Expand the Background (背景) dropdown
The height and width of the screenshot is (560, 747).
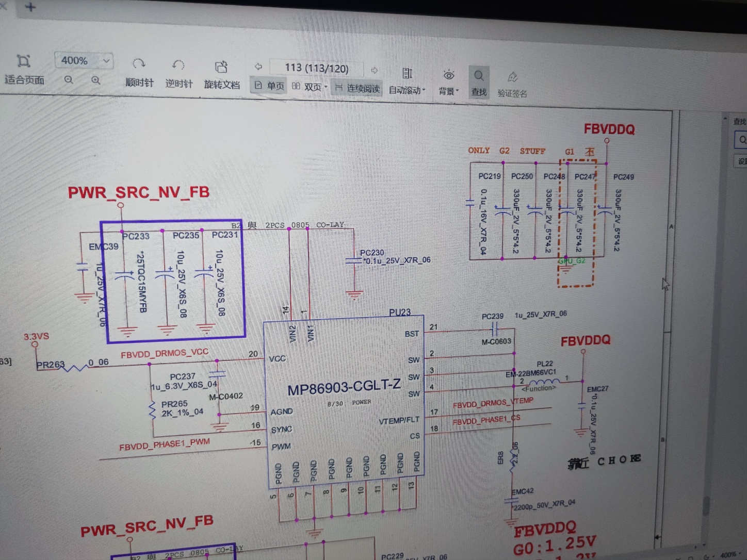click(458, 91)
